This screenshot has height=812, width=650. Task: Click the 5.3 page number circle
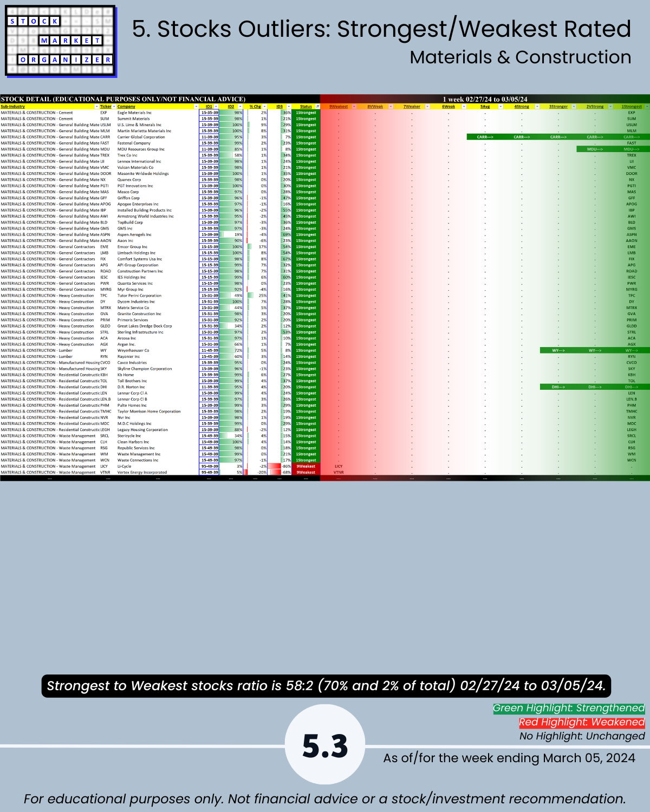tap(325, 745)
